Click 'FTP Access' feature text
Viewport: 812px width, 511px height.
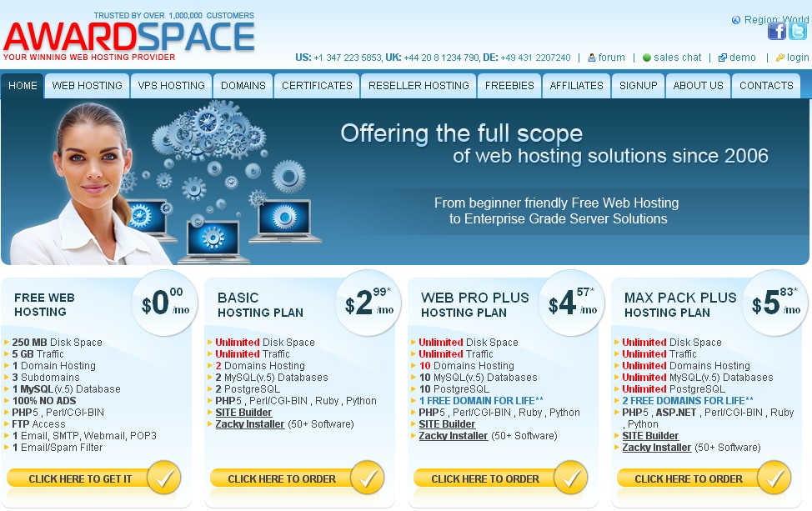[38, 424]
